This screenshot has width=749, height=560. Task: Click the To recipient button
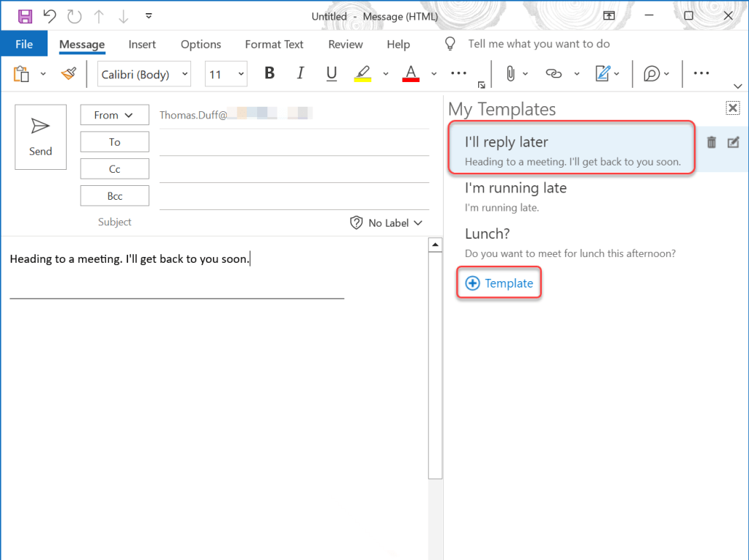(114, 142)
